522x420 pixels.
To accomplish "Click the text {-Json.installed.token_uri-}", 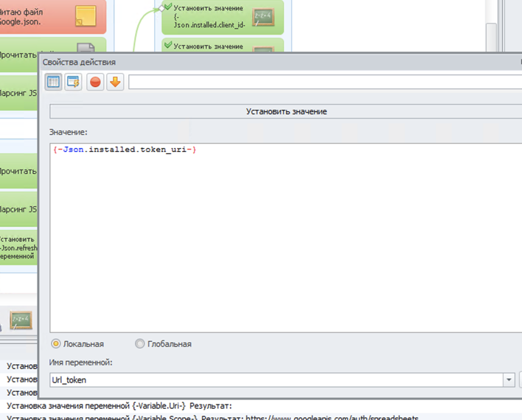I will click(x=125, y=150).
